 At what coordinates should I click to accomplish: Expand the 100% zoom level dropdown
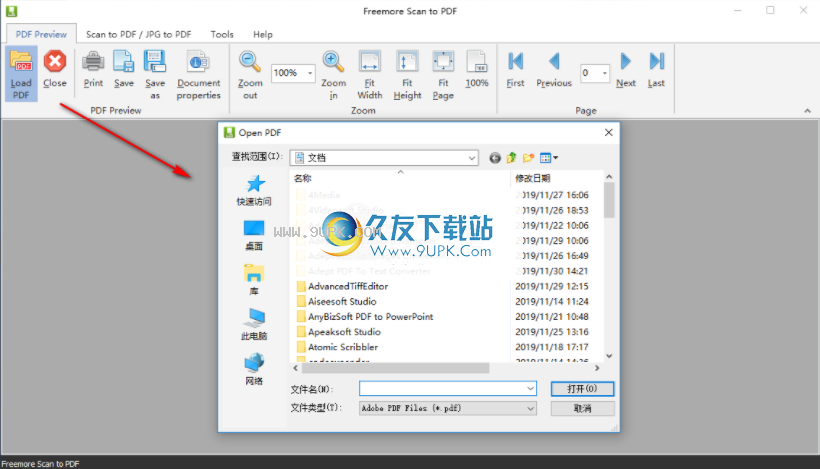tap(310, 73)
